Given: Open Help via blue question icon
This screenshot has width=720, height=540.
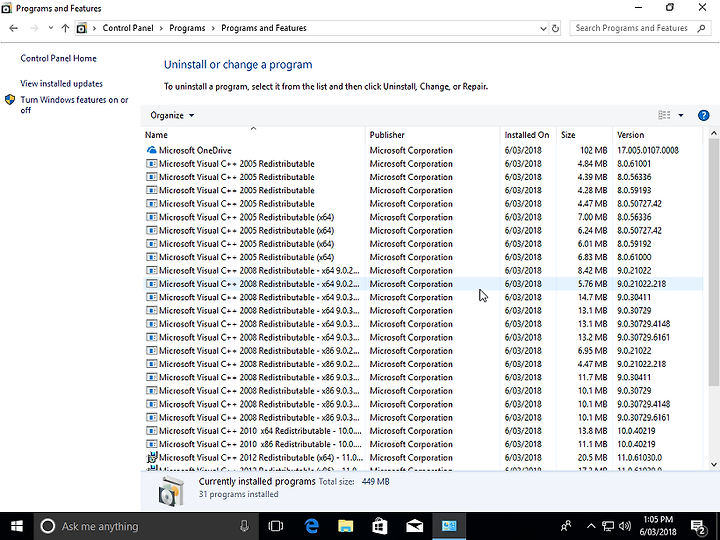Looking at the screenshot, I should [703, 115].
